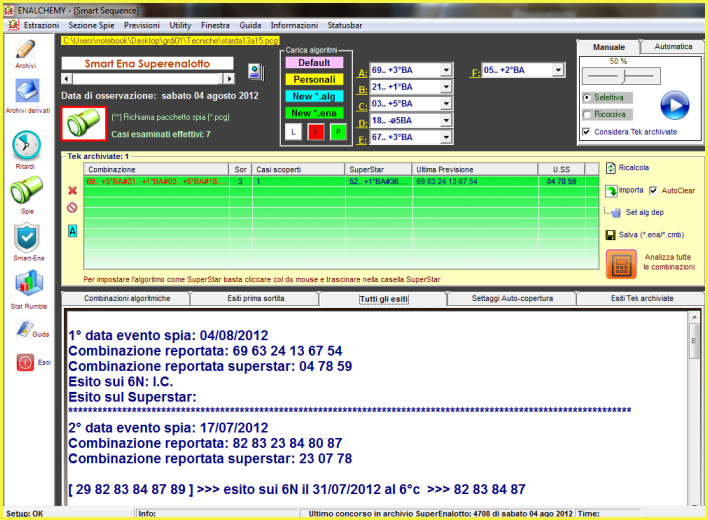Click the red F button
Screen dimensions: 708x520
click(316, 132)
